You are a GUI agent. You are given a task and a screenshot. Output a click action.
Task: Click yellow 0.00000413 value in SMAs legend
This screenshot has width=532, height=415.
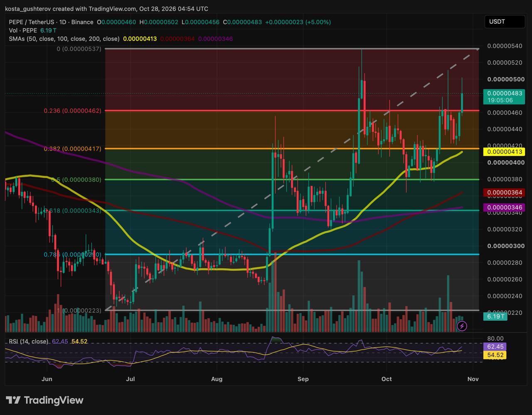[140, 39]
